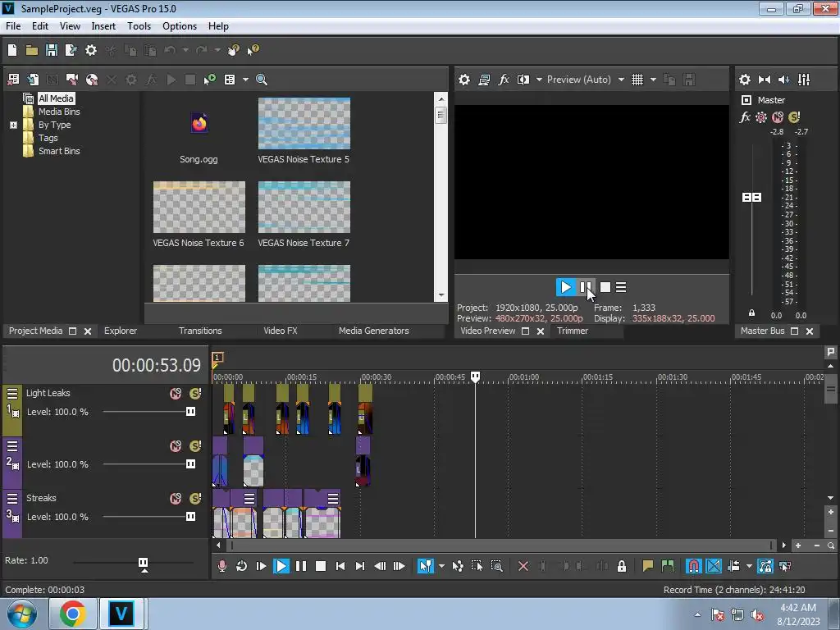Toggle Lock Envelopes to Events icon
Viewport: 840px width, 630px height.
(x=765, y=566)
